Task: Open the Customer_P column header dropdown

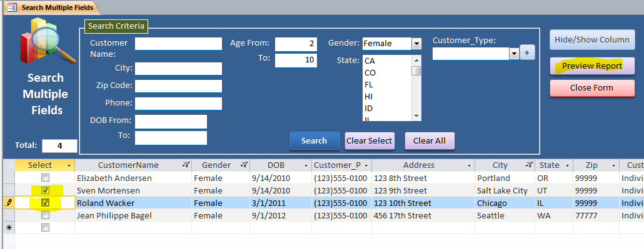Action: [x=366, y=166]
